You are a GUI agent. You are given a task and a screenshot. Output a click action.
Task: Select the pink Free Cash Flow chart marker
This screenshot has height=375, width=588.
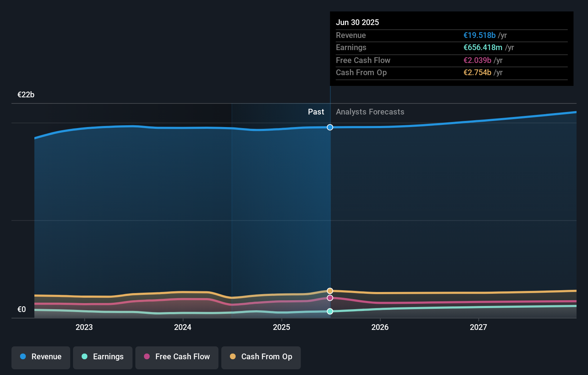click(330, 298)
